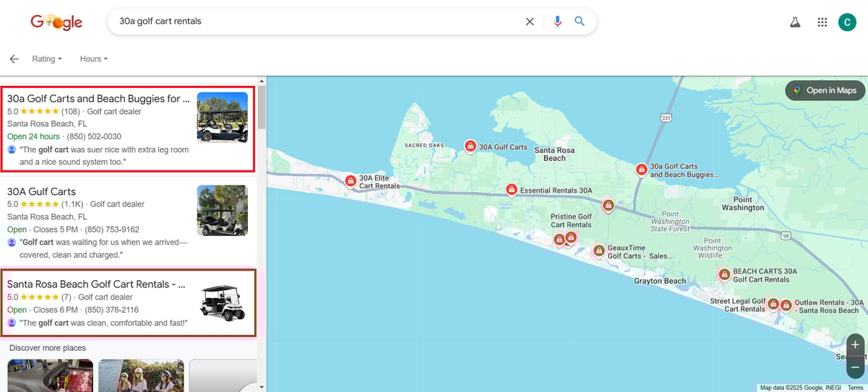868x392 pixels.
Task: Go back using the left arrow
Action: tap(14, 59)
